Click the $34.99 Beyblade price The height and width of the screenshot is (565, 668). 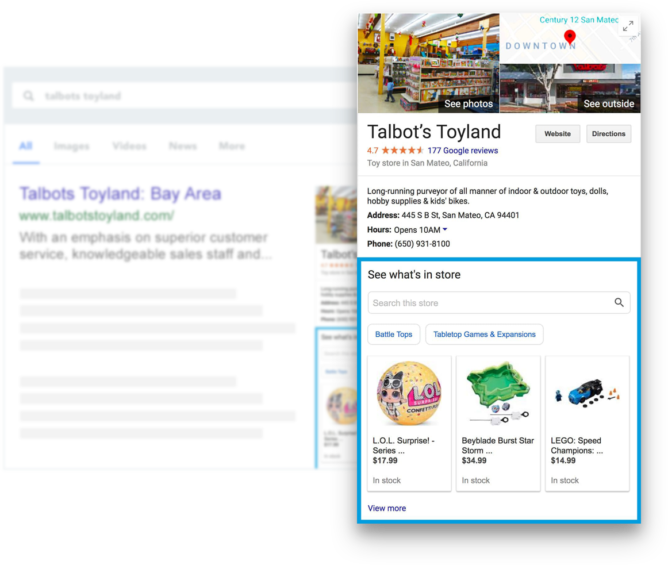(474, 460)
